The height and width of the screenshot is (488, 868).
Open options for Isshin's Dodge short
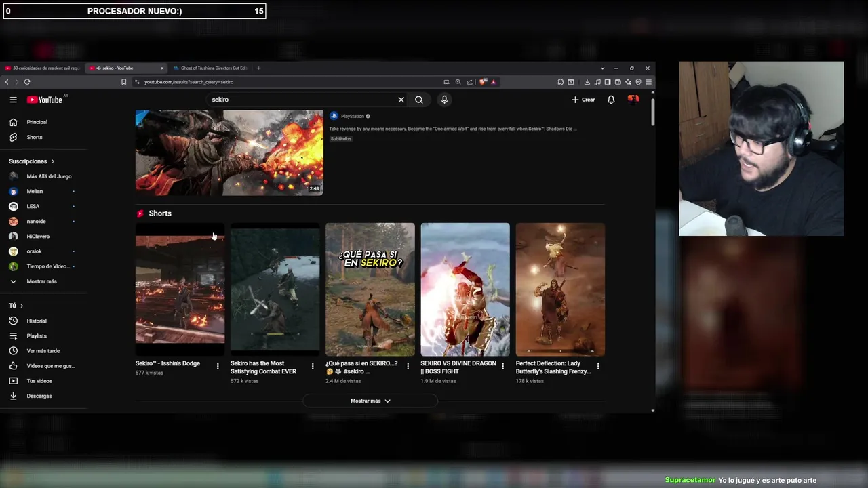point(218,366)
